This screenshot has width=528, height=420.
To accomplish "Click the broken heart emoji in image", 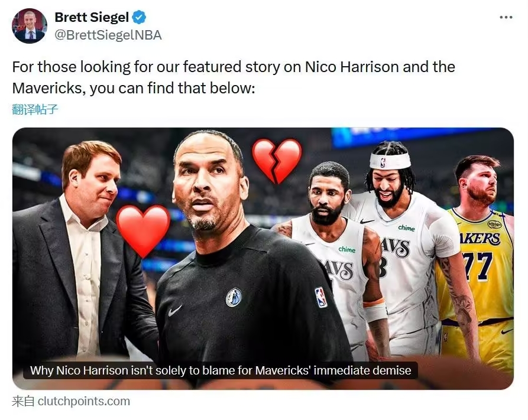I will tap(276, 160).
